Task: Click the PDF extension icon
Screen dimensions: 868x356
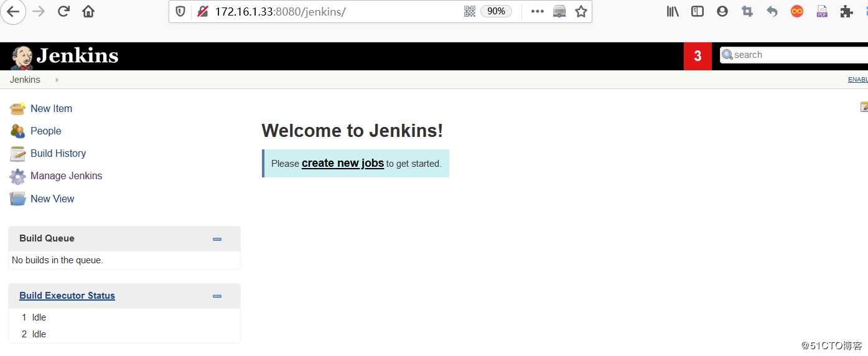Action: (x=822, y=11)
